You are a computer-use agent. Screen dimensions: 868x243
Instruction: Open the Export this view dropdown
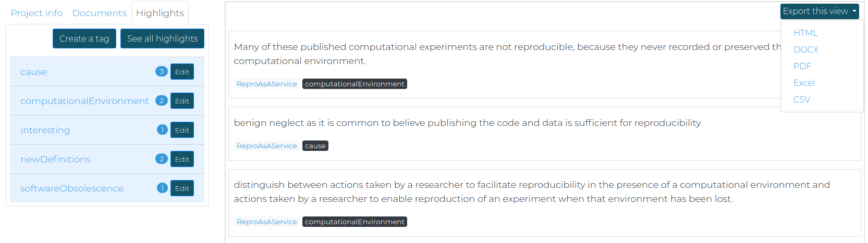coord(820,11)
